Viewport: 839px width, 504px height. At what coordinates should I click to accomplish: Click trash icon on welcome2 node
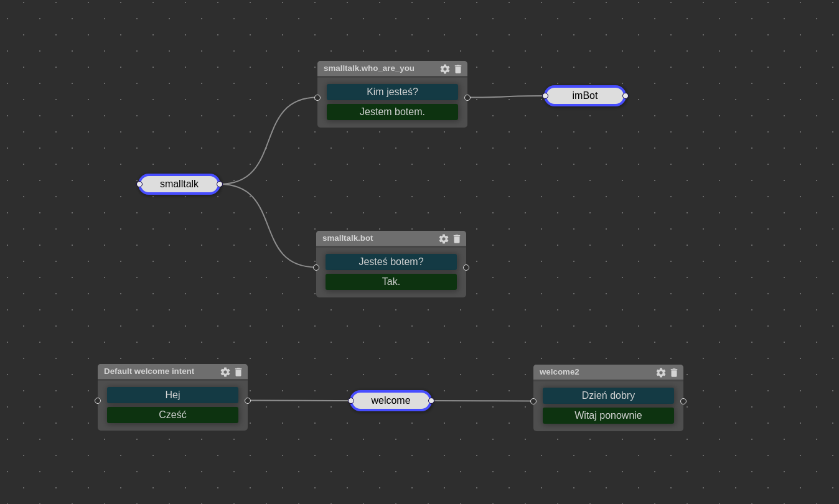(674, 373)
